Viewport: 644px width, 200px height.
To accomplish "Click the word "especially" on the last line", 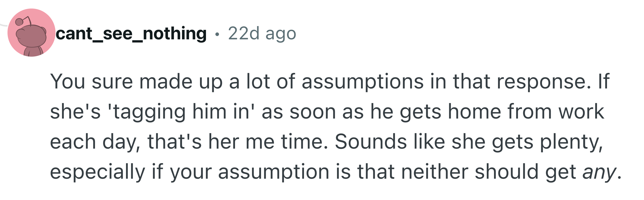I will 97,172.
